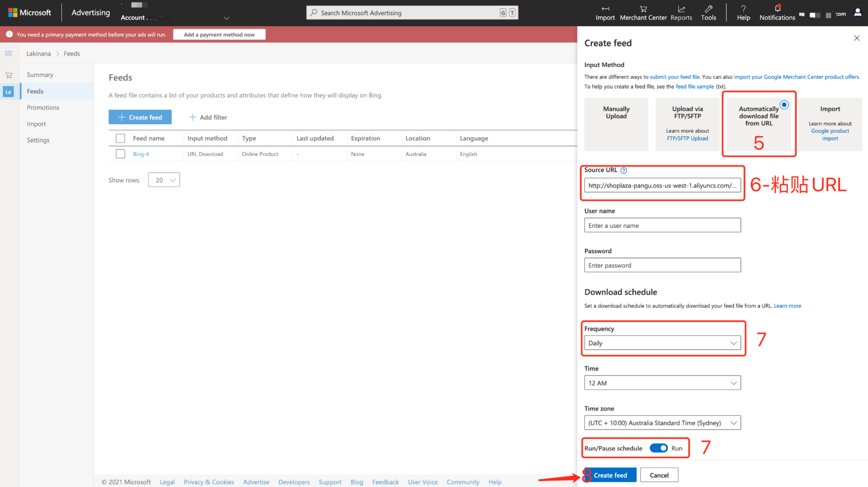Choose Upload via FTP/SFTP input method
Viewport: 868px width, 487px height.
coord(687,124)
